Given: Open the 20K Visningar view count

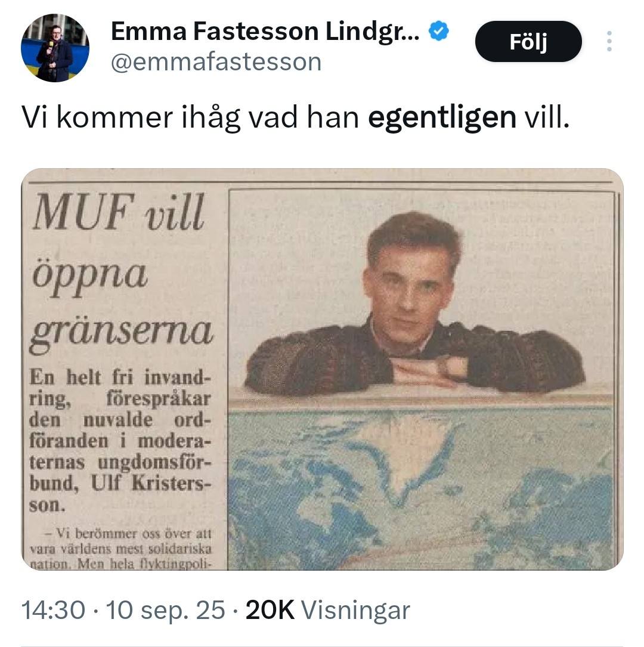Looking at the screenshot, I should coord(327,610).
